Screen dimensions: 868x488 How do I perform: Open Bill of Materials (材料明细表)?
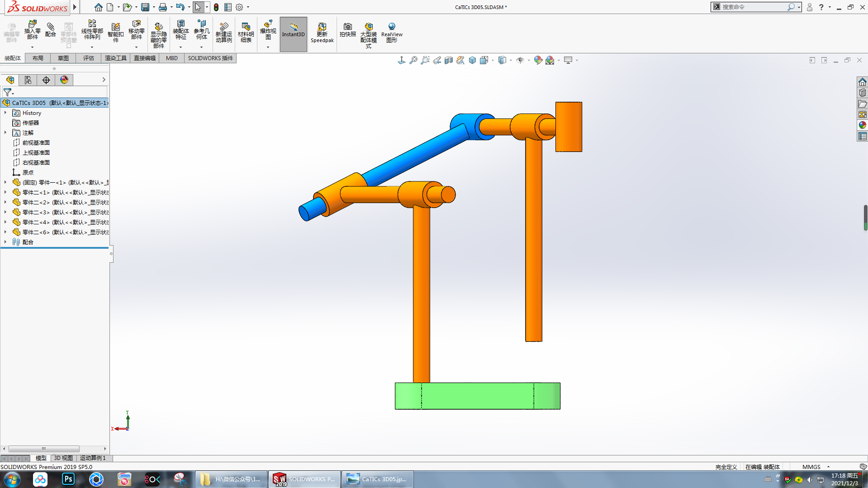246,33
